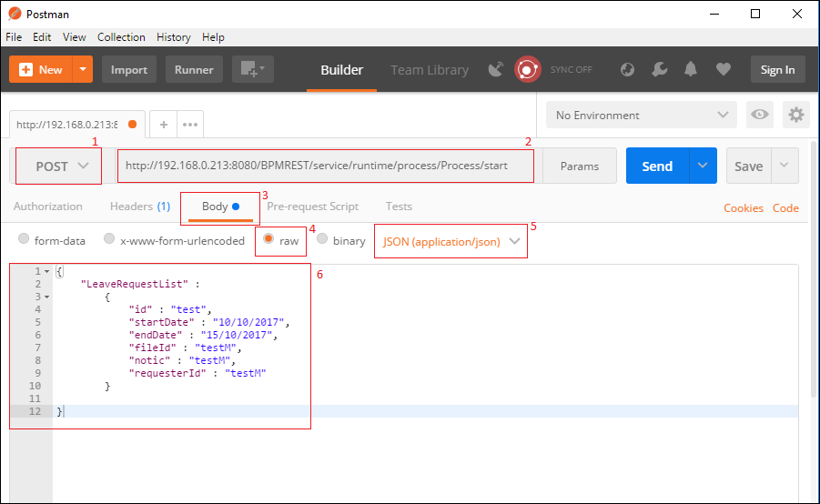Open the Code link

[x=785, y=208]
